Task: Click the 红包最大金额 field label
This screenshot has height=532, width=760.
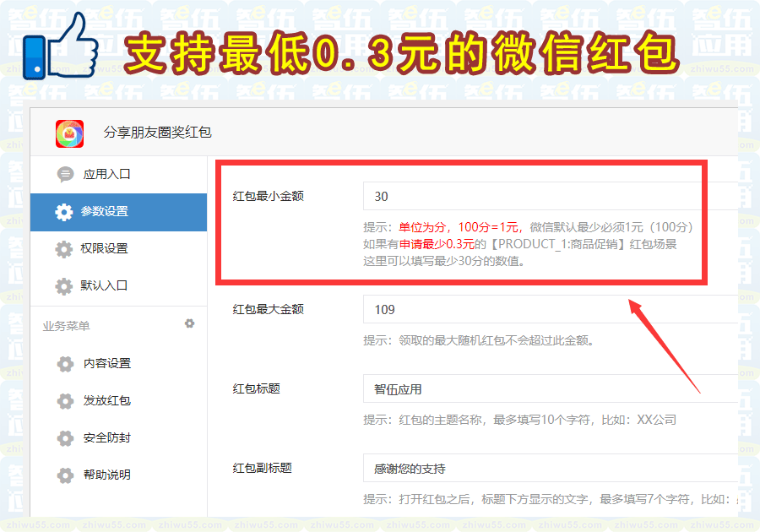Action: [x=268, y=310]
